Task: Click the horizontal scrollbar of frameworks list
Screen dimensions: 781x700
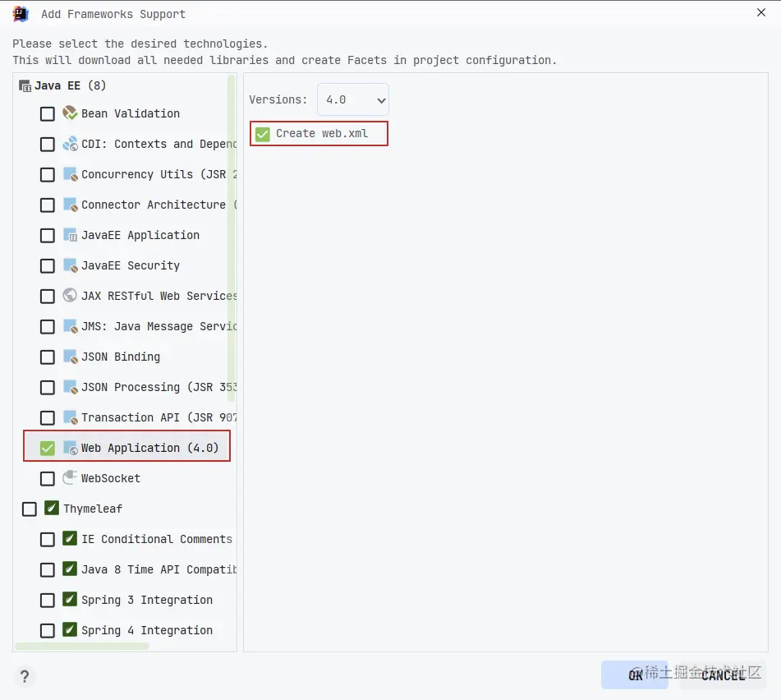Action: point(82,647)
